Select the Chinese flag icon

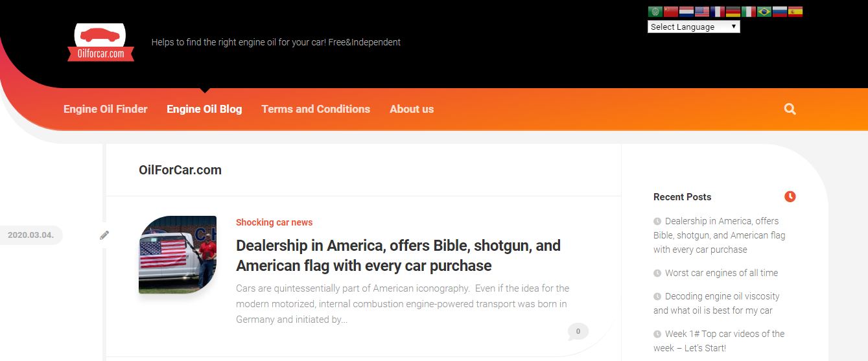pyautogui.click(x=670, y=12)
